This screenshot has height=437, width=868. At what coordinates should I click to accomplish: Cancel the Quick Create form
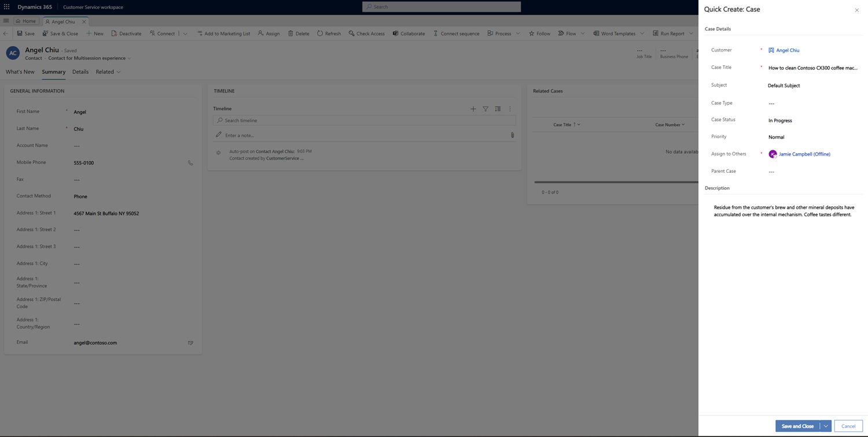[x=848, y=426]
